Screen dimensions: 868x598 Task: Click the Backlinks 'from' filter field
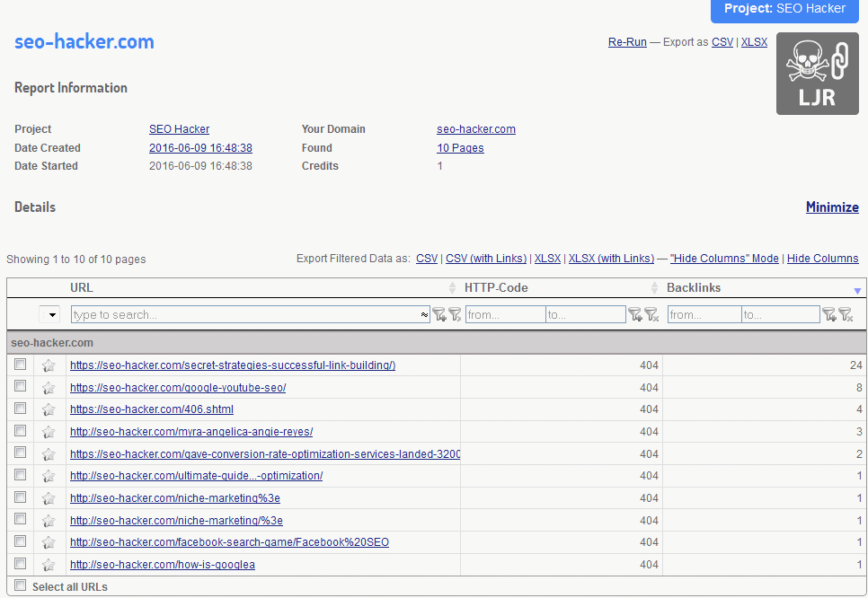[x=704, y=315]
